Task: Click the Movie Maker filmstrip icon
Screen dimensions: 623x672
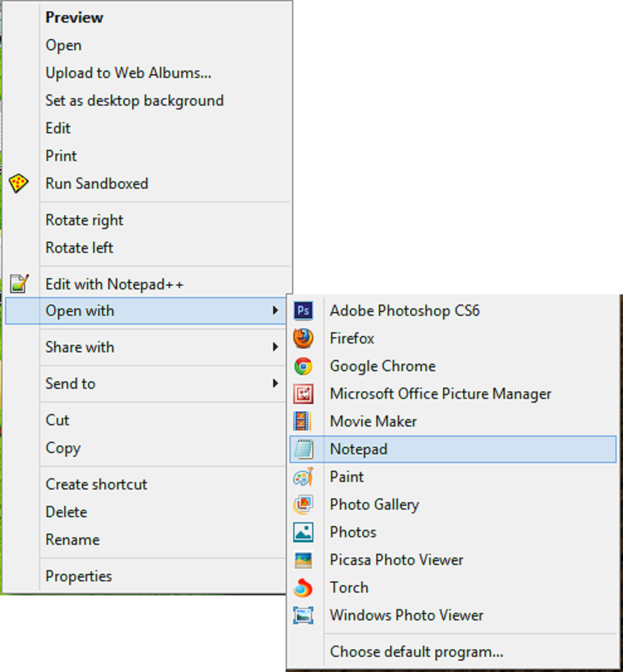Action: coord(303,422)
